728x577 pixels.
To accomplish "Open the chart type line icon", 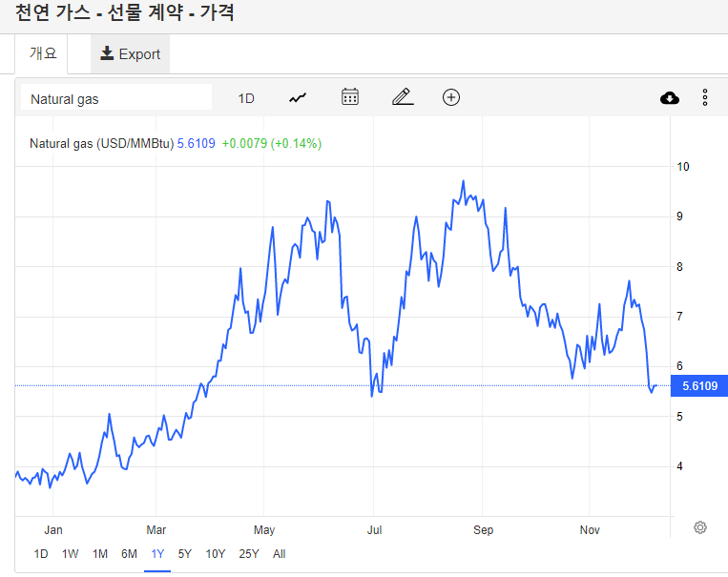I will click(x=298, y=98).
